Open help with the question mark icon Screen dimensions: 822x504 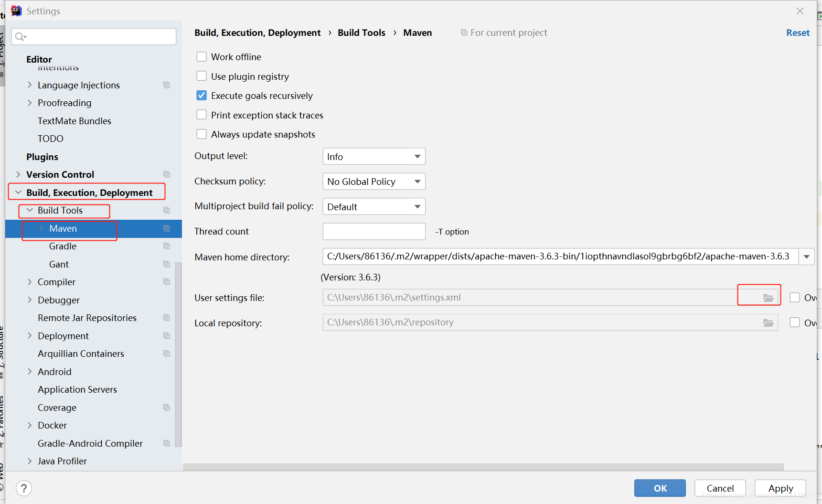coord(24,488)
